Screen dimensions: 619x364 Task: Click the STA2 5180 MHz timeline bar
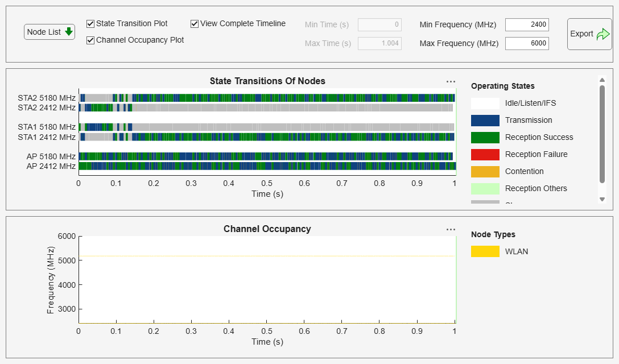point(267,98)
